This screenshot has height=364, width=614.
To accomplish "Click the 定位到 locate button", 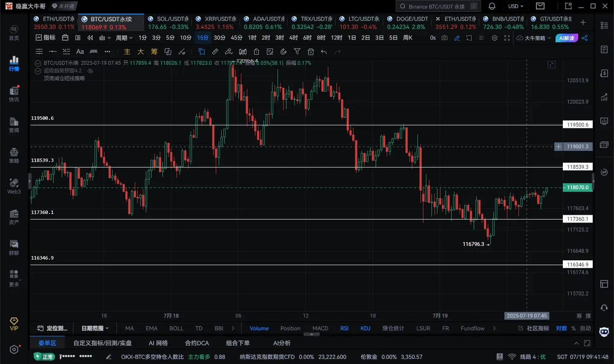I will pyautogui.click(x=52, y=328).
